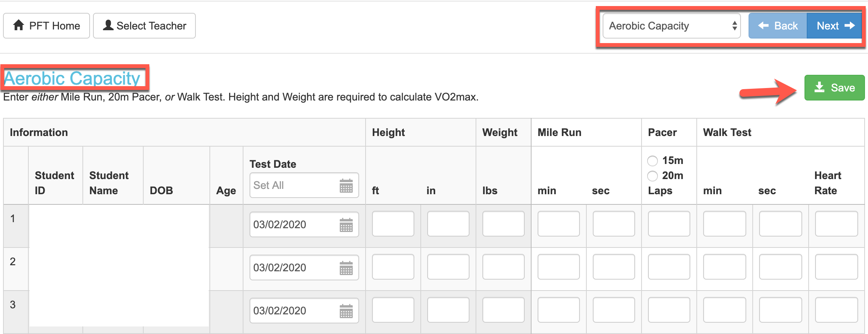Image resolution: width=868 pixels, height=334 pixels.
Task: Click the person icon on Select Teacher
Action: point(108,25)
